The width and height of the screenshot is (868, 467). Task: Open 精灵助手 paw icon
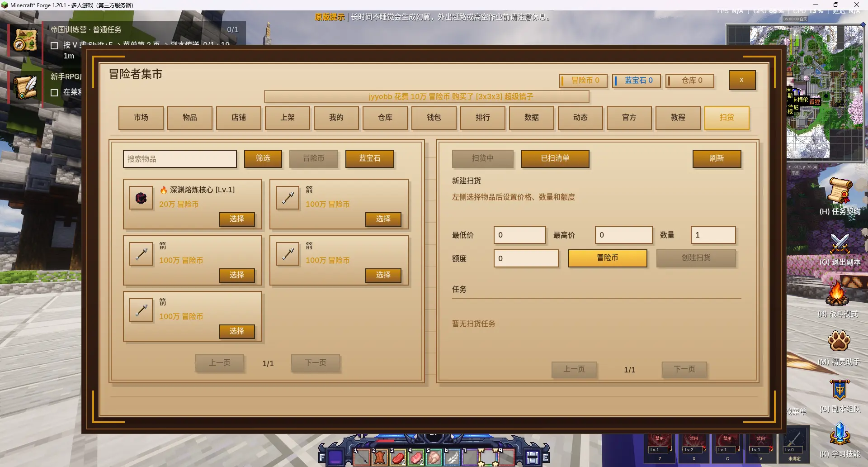point(839,341)
